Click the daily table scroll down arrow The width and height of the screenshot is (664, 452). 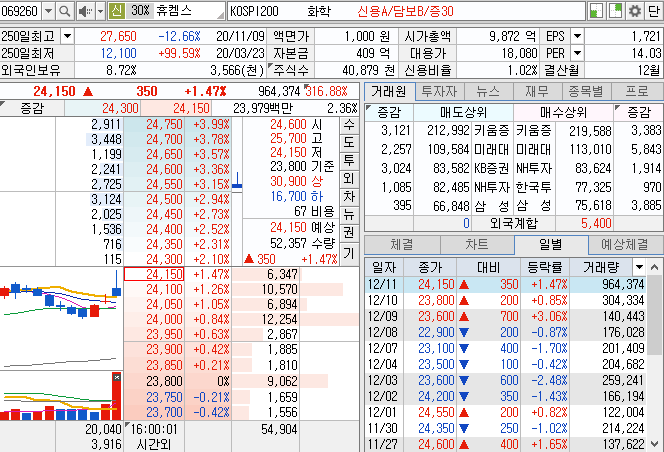point(655,444)
